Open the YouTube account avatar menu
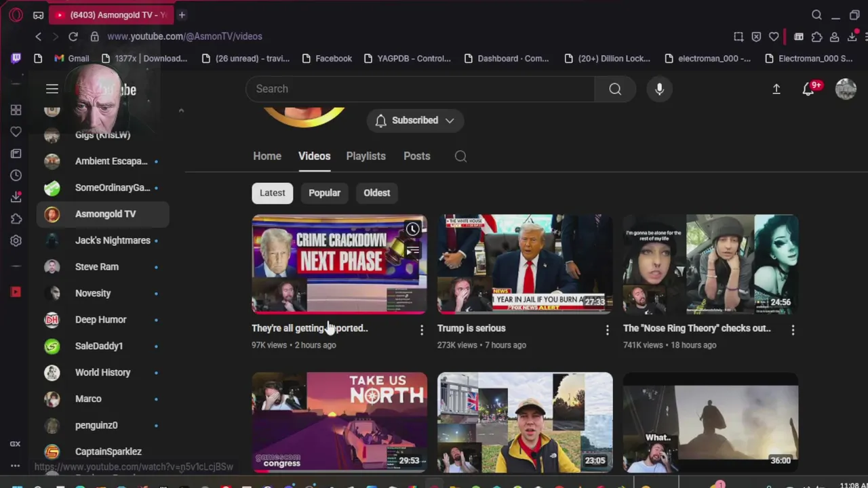The image size is (868, 488). [846, 89]
